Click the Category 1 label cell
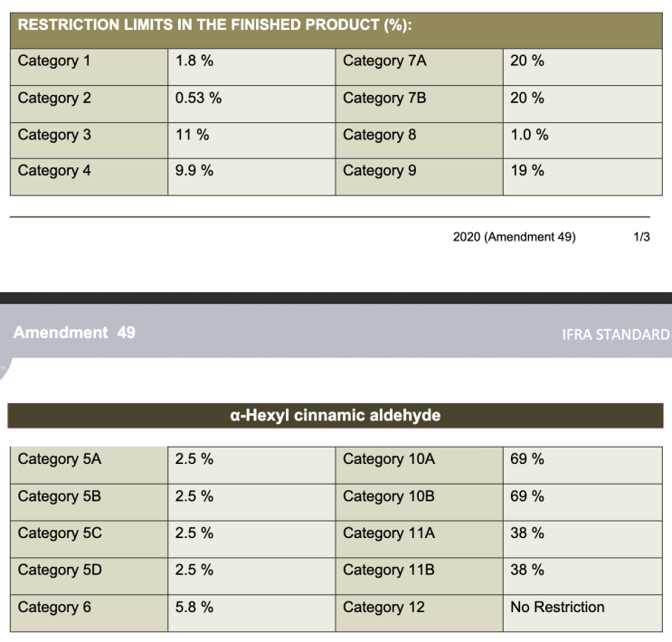Viewport: 672px width, 642px height. (x=90, y=67)
